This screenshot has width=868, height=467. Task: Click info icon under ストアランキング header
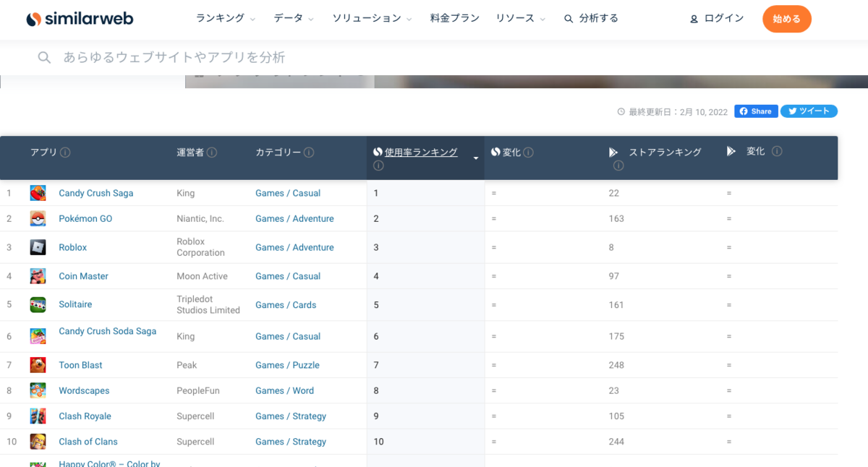click(x=618, y=166)
